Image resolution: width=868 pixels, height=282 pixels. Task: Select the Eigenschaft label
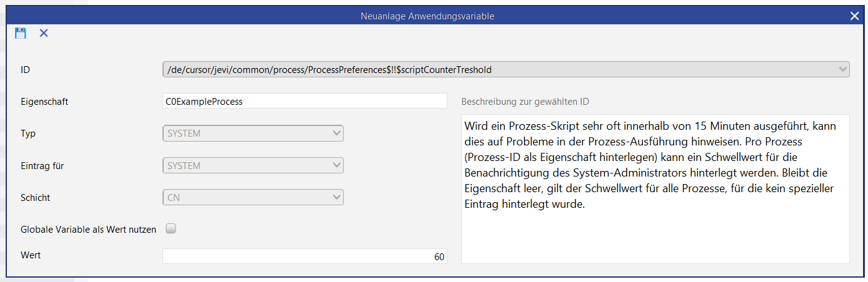click(44, 101)
